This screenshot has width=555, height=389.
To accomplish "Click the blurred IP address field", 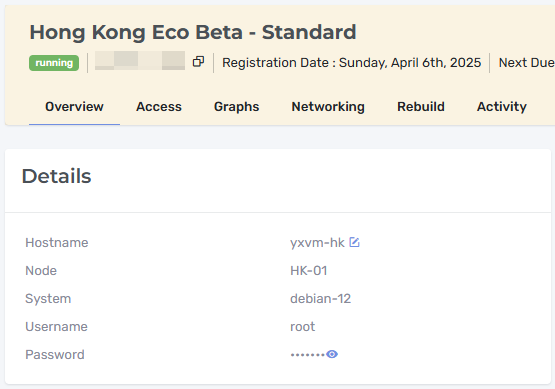I will [140, 61].
